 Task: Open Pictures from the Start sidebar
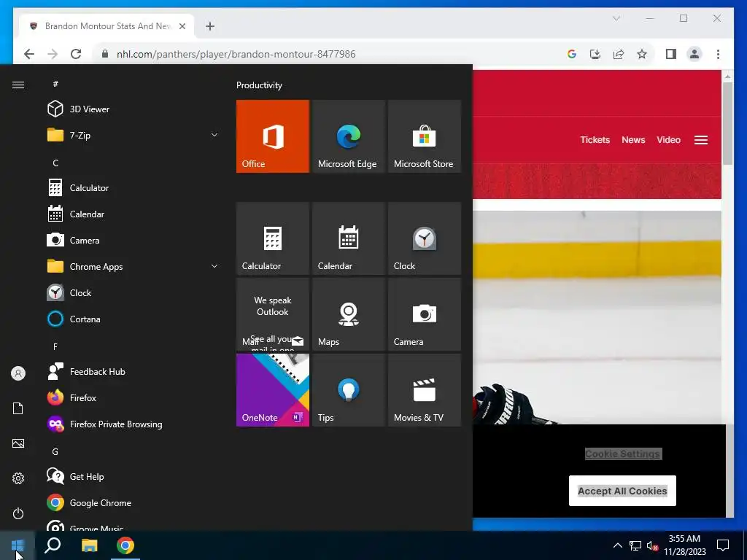tap(18, 443)
